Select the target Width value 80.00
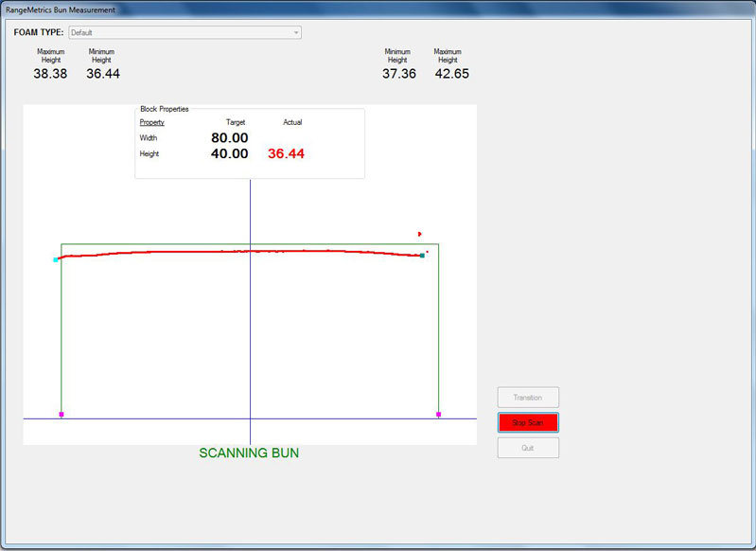This screenshot has height=551, width=756. tap(230, 138)
